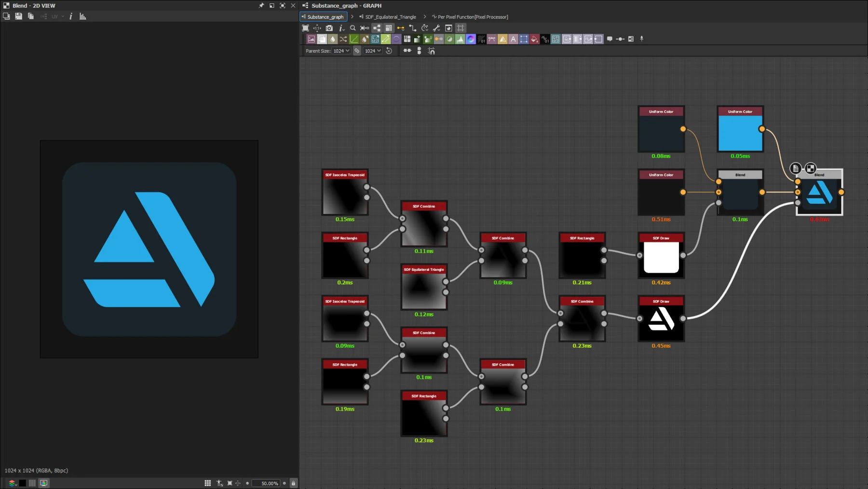The width and height of the screenshot is (868, 489).
Task: Open the 1024 height dropdown
Action: (373, 51)
